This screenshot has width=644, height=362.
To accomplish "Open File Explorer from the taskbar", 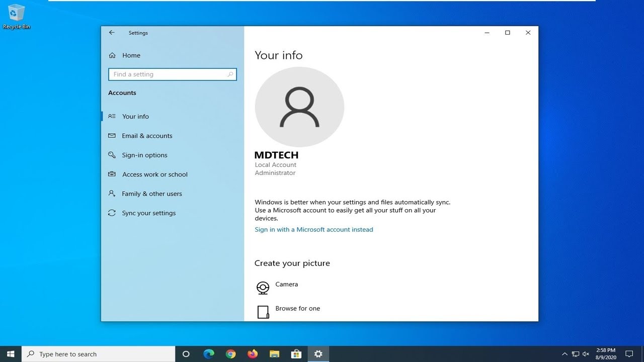I will (274, 354).
